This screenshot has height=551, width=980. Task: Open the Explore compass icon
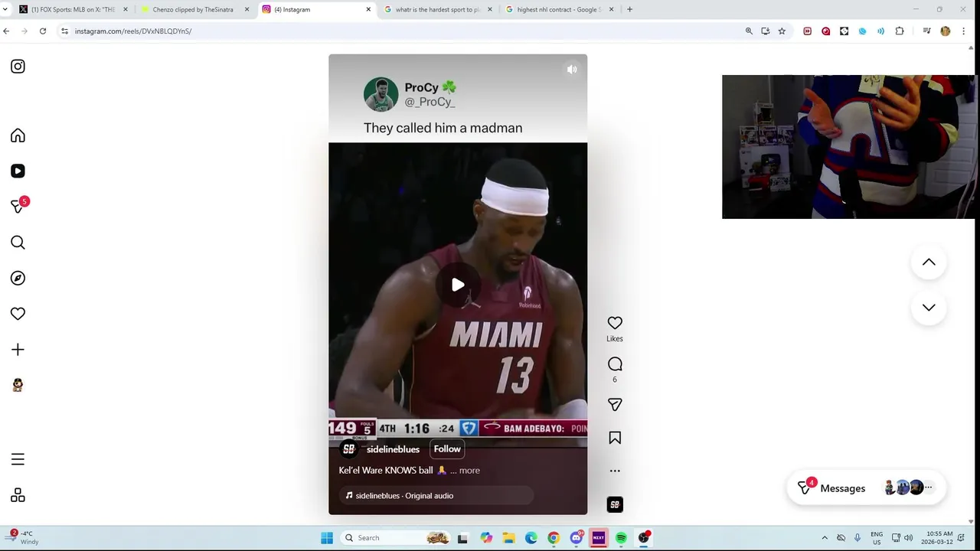click(18, 279)
